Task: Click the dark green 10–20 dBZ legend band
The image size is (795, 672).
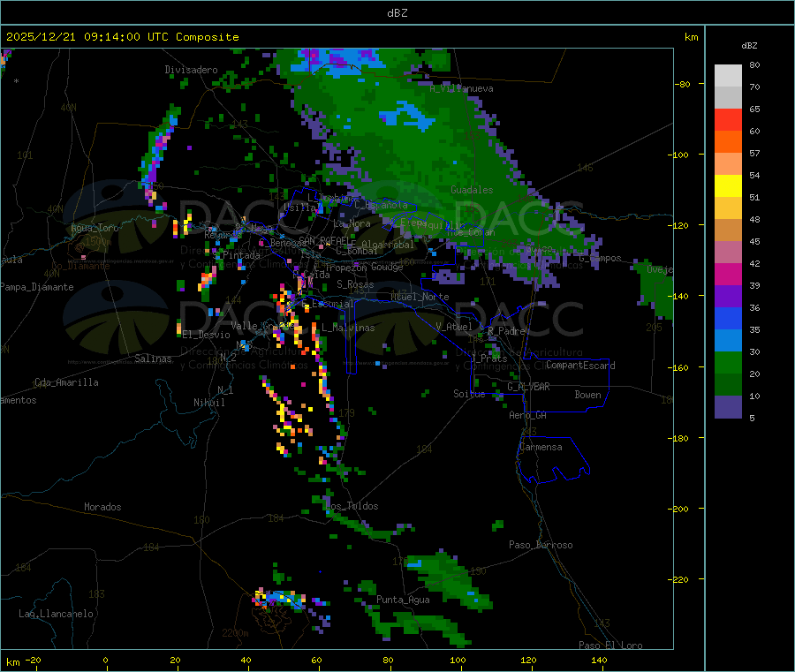Action: (x=728, y=385)
